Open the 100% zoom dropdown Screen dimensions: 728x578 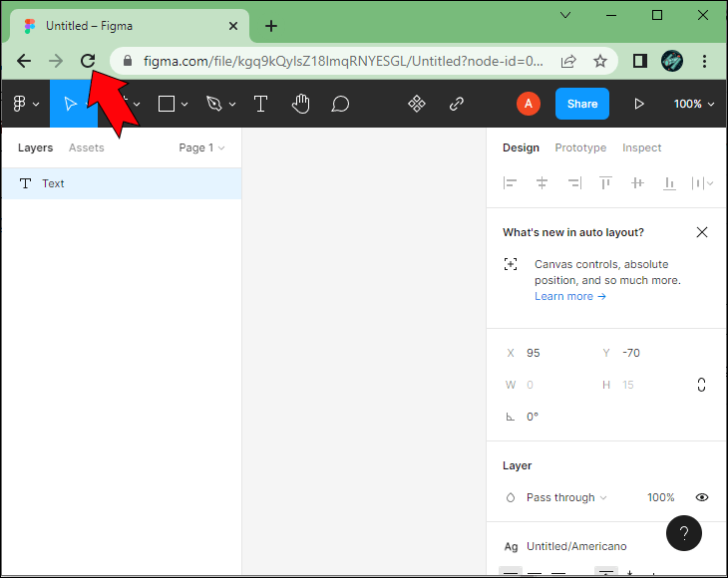point(694,104)
